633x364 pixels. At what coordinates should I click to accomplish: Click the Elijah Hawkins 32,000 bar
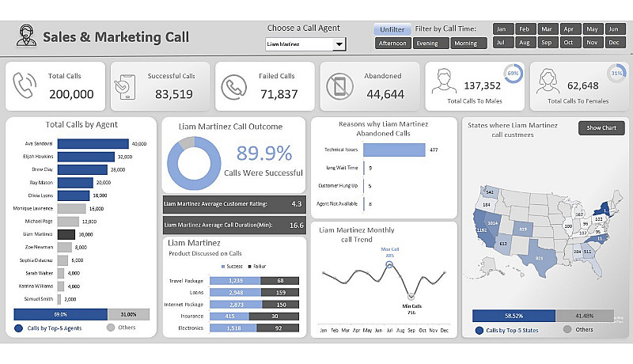click(x=86, y=157)
